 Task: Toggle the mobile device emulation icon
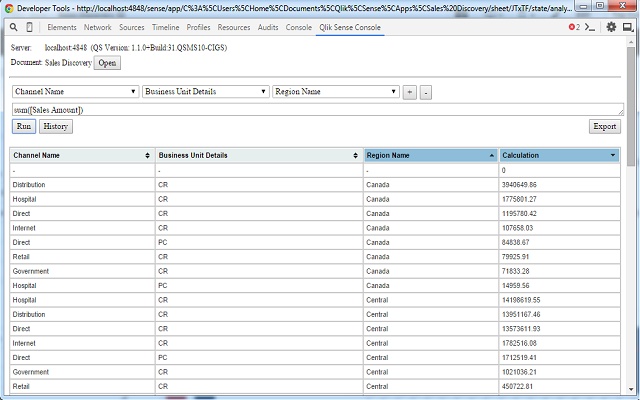(x=29, y=27)
